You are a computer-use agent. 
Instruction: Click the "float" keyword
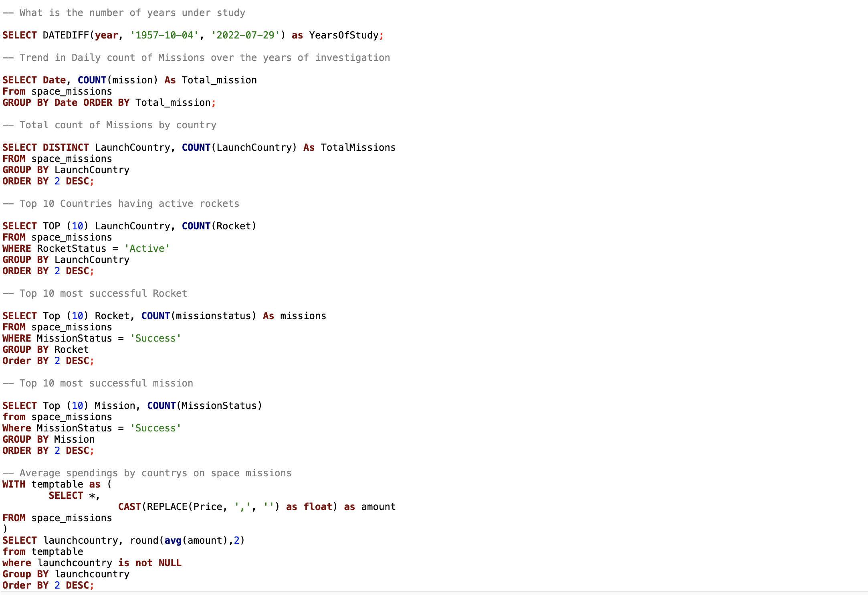point(318,507)
